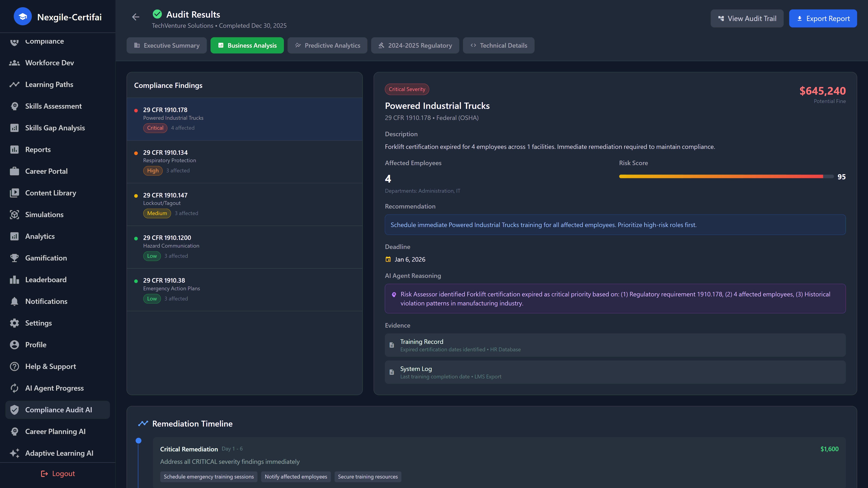Click the AI Agent Progress icon
Viewport: 868px width, 488px height.
tap(14, 388)
